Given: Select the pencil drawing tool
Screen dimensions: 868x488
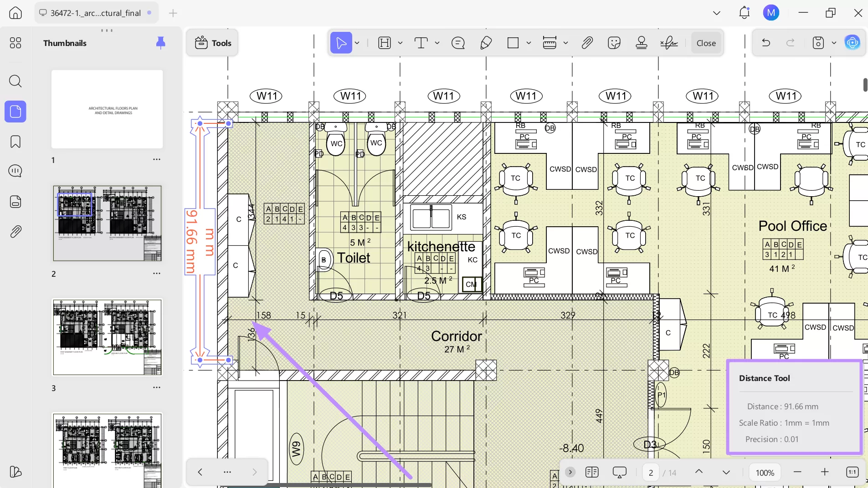Looking at the screenshot, I should coord(486,43).
